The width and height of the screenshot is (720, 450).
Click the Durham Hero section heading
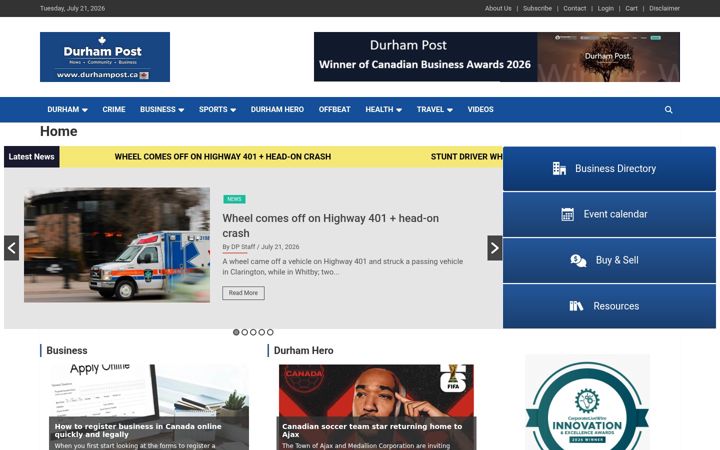pyautogui.click(x=304, y=350)
